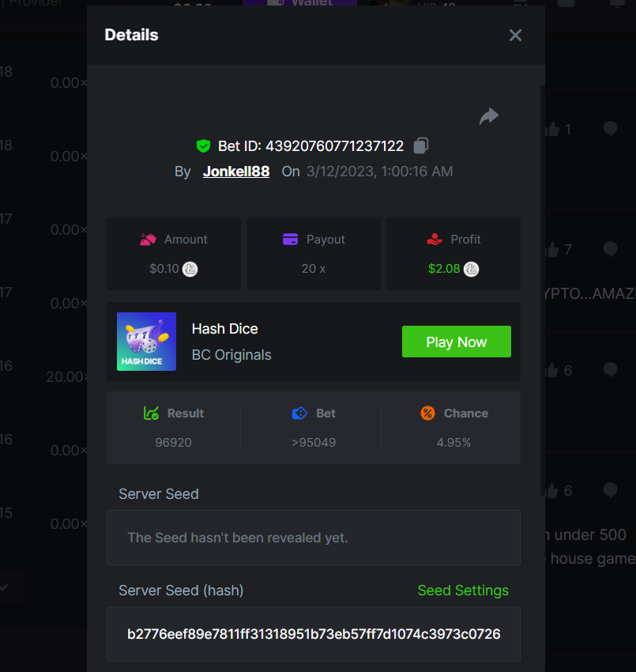Copy the Bet ID with copy icon
Screen dimensions: 636x672
point(421,145)
